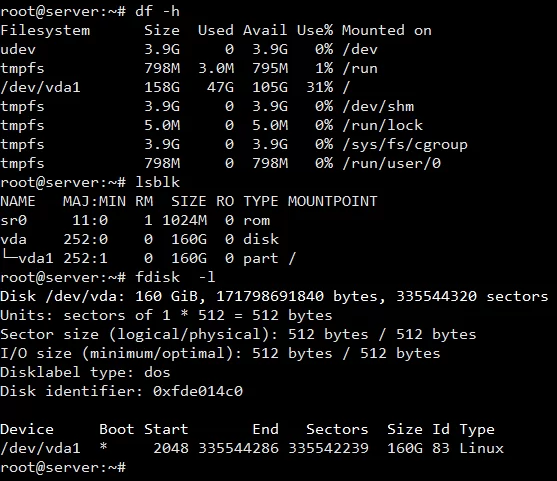Click the MOUNTPOINT column header in lsblk
The width and height of the screenshot is (557, 481).
(332, 201)
